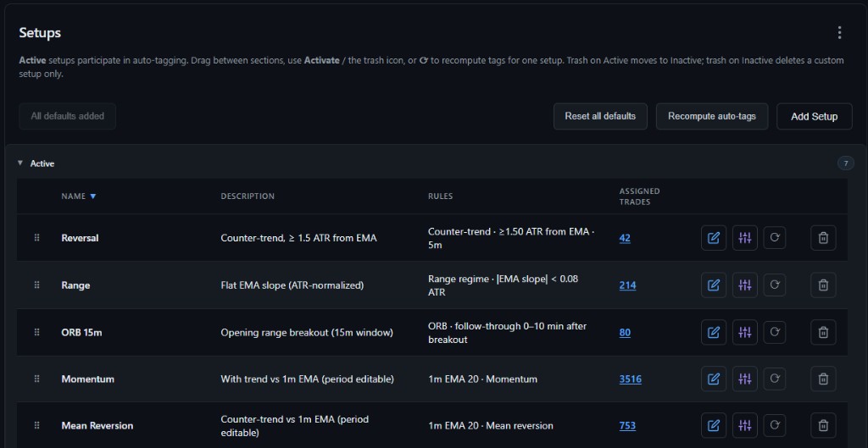Recompute tags for the Momentum setup
This screenshot has height=448, width=868.
[775, 379]
